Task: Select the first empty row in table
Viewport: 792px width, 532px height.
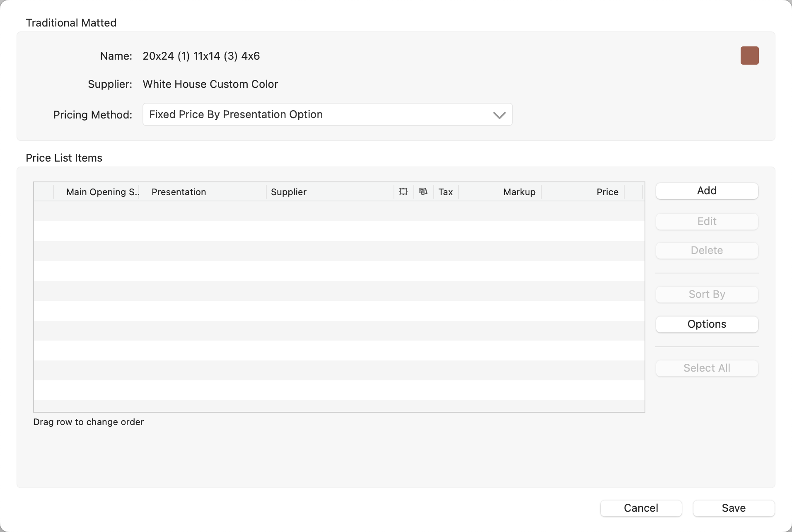Action: [x=339, y=211]
